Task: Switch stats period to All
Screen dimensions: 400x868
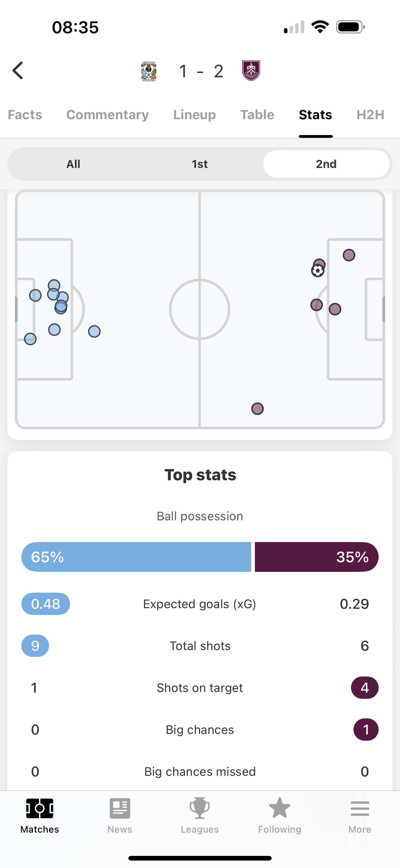Action: coord(73,164)
